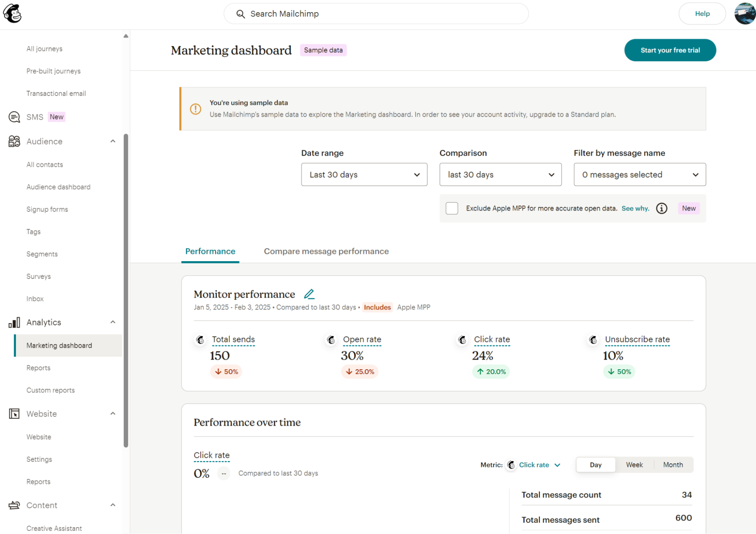Switch to the Performance tab
The image size is (756, 534).
coord(210,251)
